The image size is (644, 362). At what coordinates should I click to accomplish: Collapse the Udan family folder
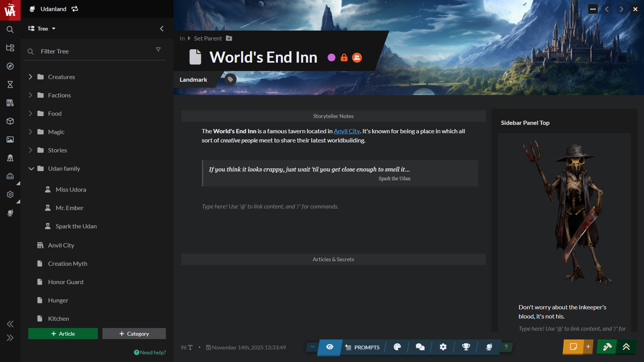pos(31,168)
